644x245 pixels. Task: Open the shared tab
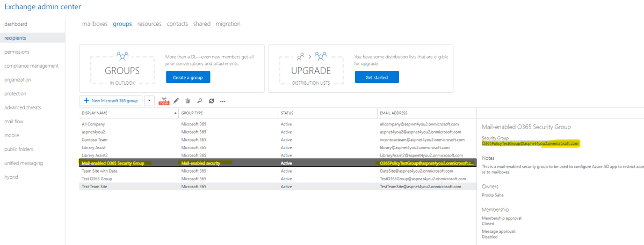[x=202, y=24]
